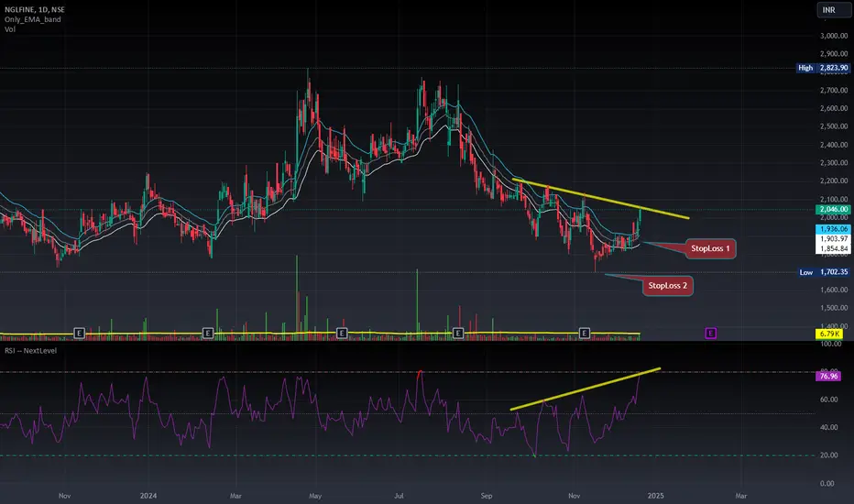The image size is (854, 504).
Task: Click the 1,854.84 EMA value label
Action: (x=833, y=248)
